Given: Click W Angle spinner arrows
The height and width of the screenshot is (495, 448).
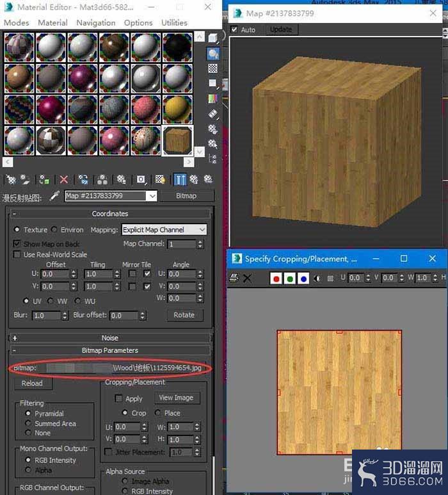Looking at the screenshot, I should pyautogui.click(x=200, y=298).
